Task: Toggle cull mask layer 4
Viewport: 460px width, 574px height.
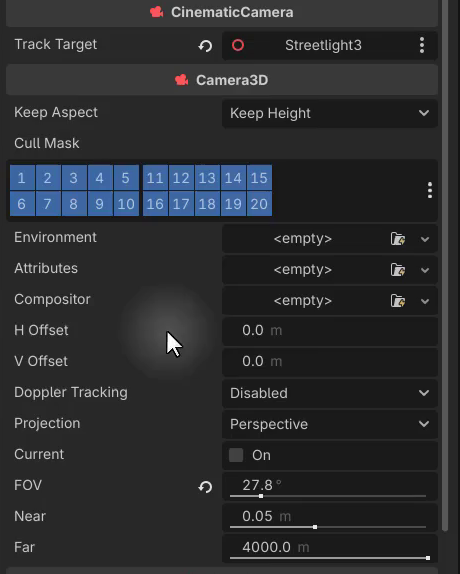Action: [100, 178]
